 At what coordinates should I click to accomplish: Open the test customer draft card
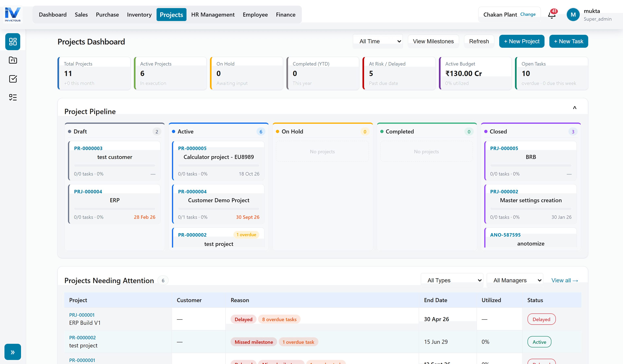coord(114,161)
